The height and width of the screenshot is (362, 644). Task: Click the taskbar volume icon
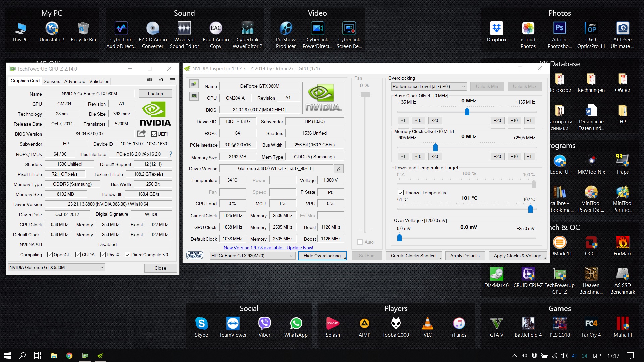tap(564, 356)
